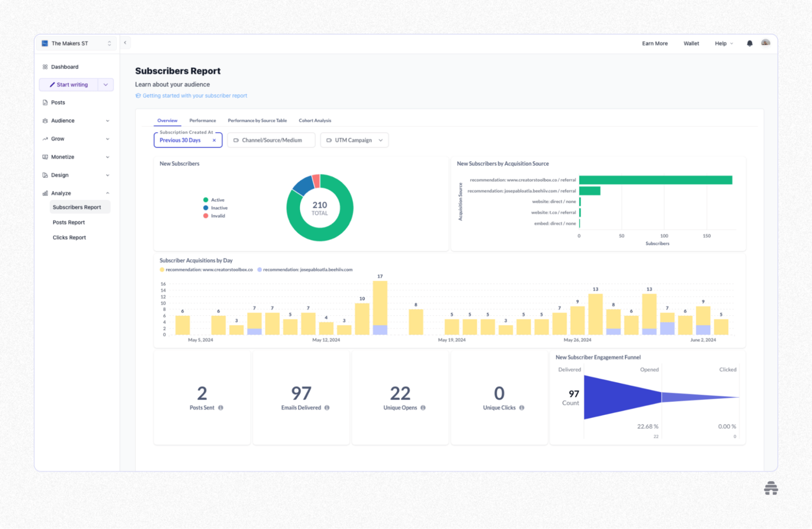Image resolution: width=812 pixels, height=529 pixels.
Task: Open the UTM Campaign dropdown
Action: pos(354,140)
